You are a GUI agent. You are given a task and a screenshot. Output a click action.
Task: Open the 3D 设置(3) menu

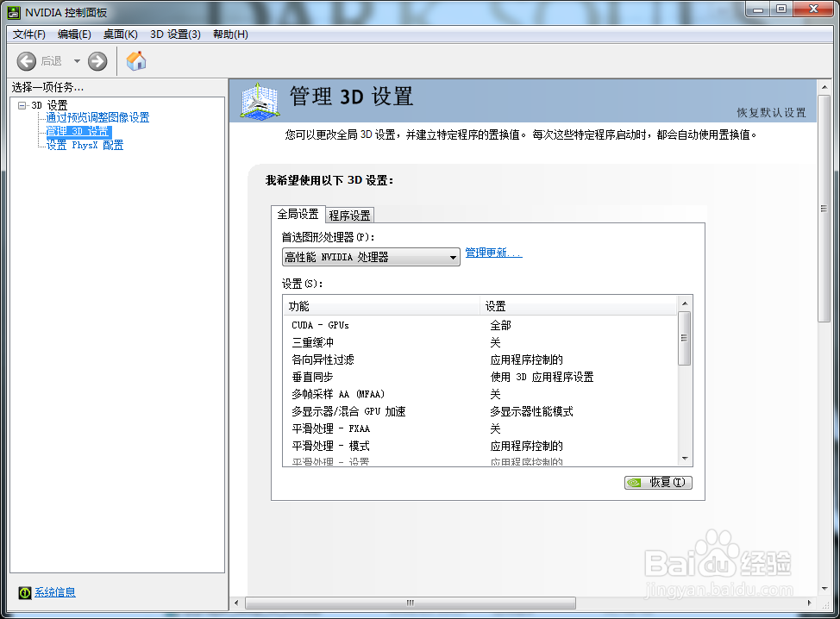175,34
